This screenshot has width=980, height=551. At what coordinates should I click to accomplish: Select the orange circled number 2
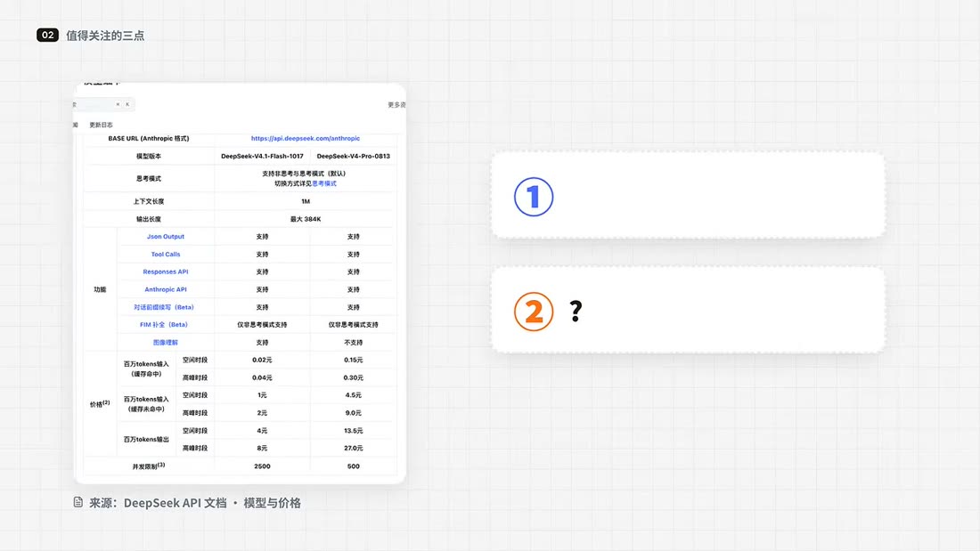tap(533, 312)
